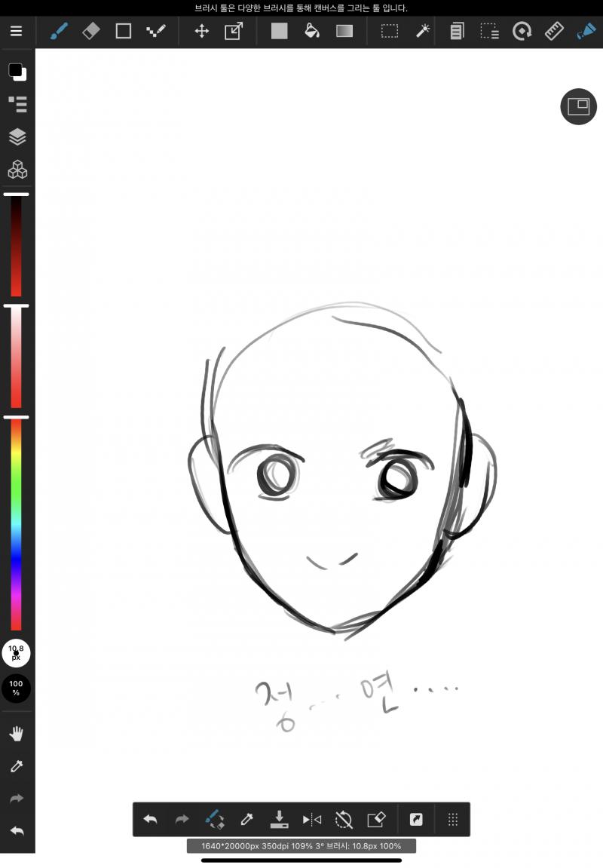Expand the bottom bar grid handle

point(452,819)
